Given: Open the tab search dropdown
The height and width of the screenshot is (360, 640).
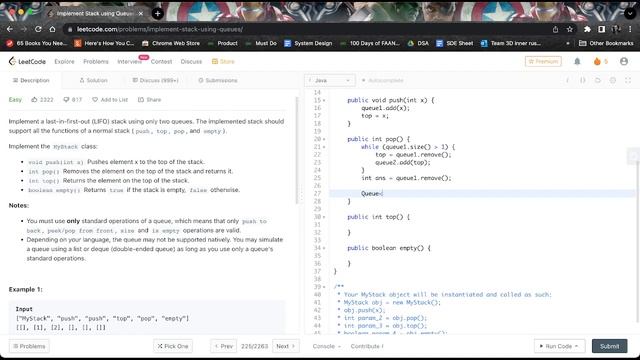Looking at the screenshot, I should (x=630, y=13).
